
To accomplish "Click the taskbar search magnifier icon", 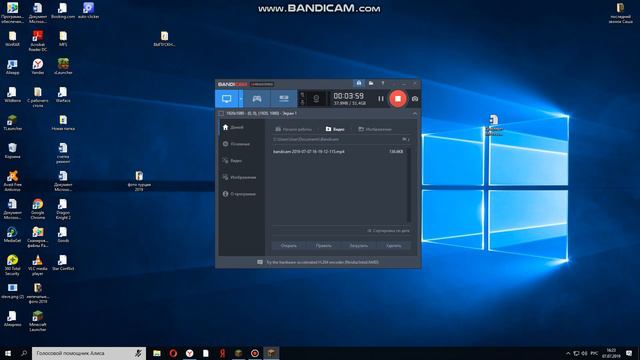I will click(x=24, y=353).
